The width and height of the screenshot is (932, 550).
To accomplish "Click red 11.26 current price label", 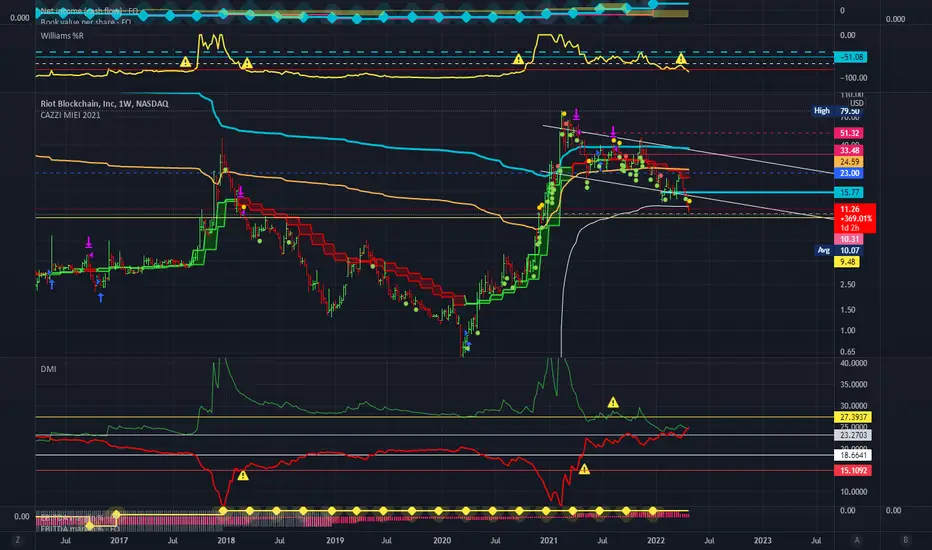I will coord(855,218).
